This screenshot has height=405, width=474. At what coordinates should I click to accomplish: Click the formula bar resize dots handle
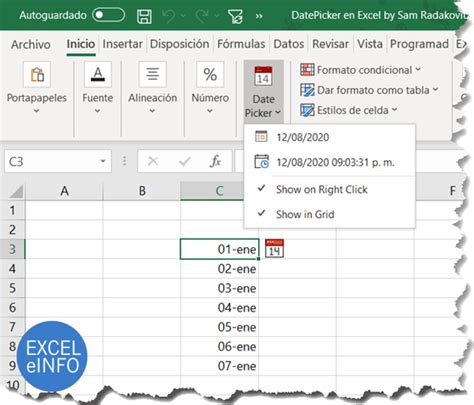pos(124,161)
